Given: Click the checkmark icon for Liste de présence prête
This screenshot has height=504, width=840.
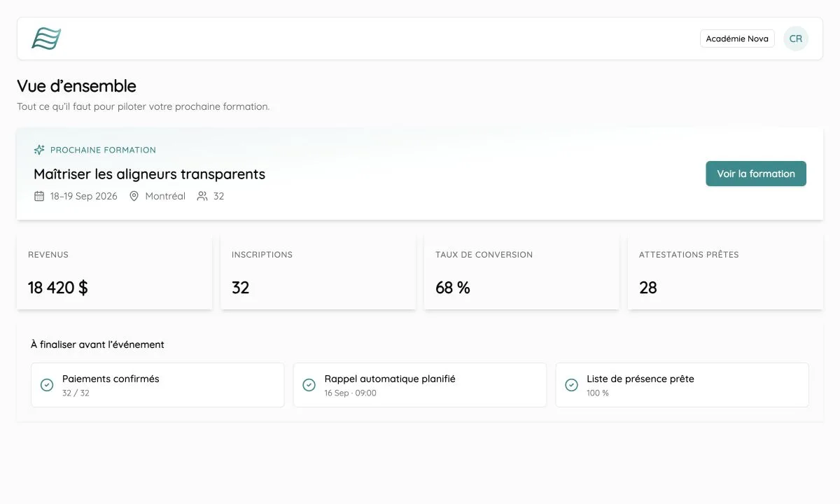Looking at the screenshot, I should pyautogui.click(x=571, y=385).
